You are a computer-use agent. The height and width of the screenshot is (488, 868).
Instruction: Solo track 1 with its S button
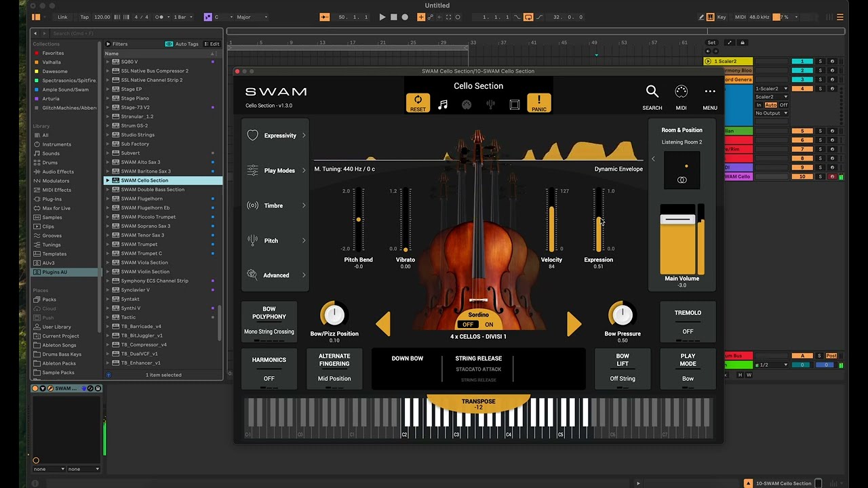pos(820,61)
